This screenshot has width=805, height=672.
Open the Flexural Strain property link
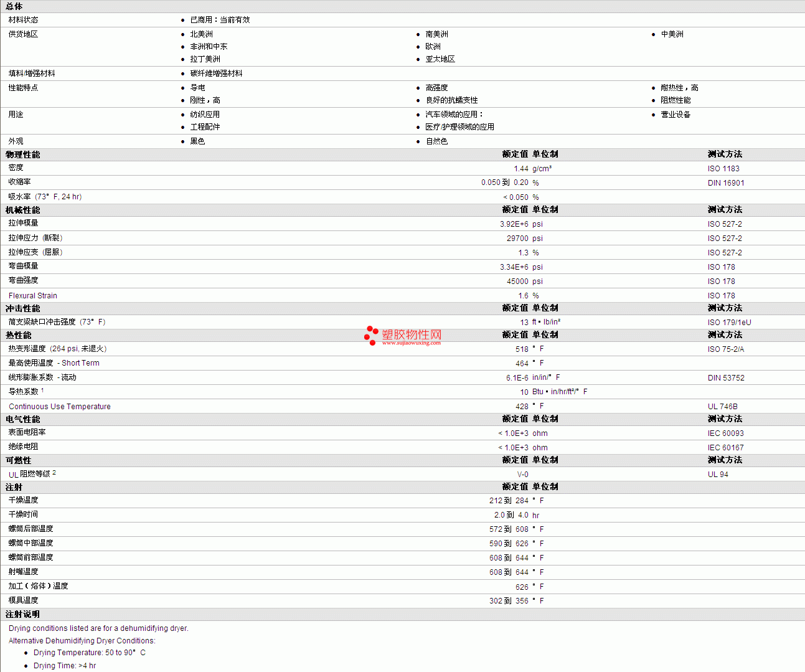pos(33,296)
